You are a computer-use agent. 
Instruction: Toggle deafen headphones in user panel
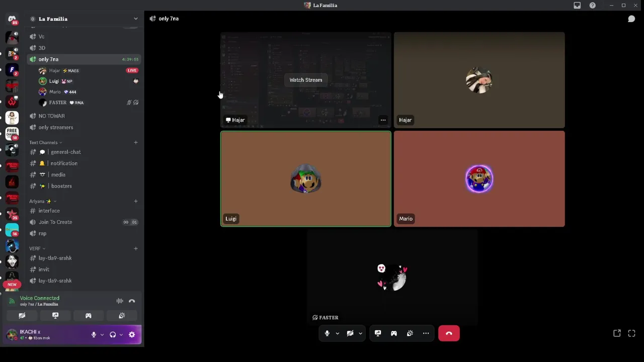(x=113, y=335)
